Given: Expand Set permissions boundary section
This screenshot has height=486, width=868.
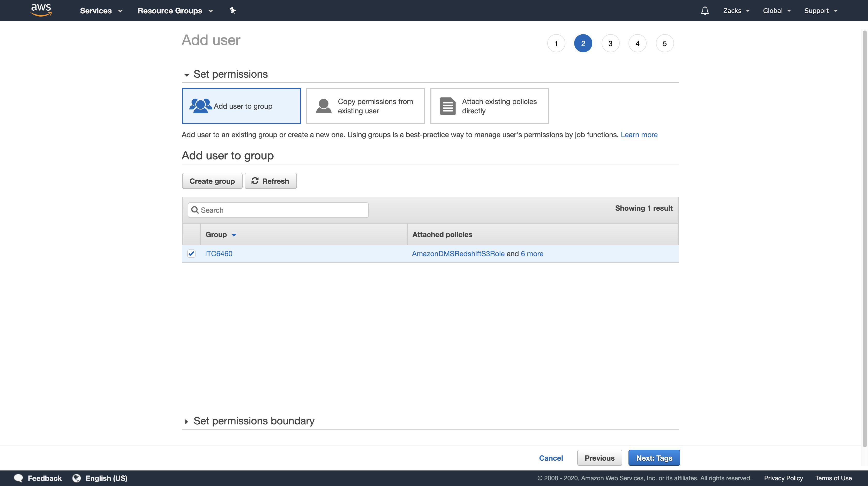Looking at the screenshot, I should [x=186, y=421].
